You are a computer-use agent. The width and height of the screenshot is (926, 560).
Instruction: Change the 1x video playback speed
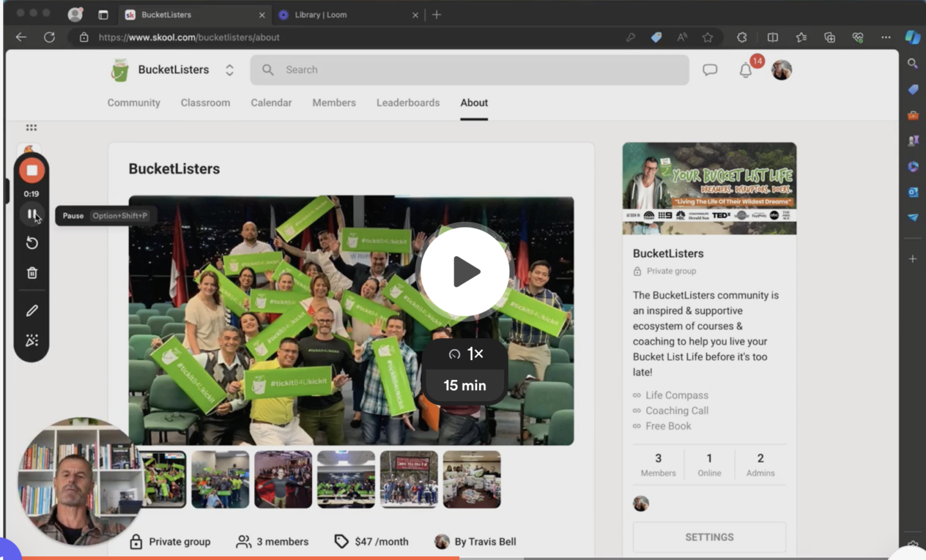[x=466, y=354]
